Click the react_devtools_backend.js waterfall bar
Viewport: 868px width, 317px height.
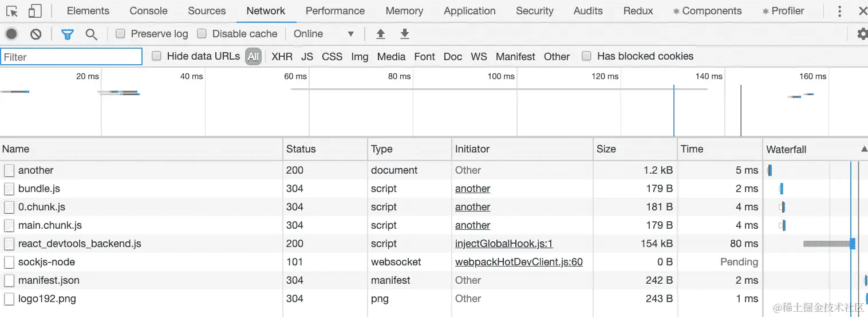click(x=829, y=244)
